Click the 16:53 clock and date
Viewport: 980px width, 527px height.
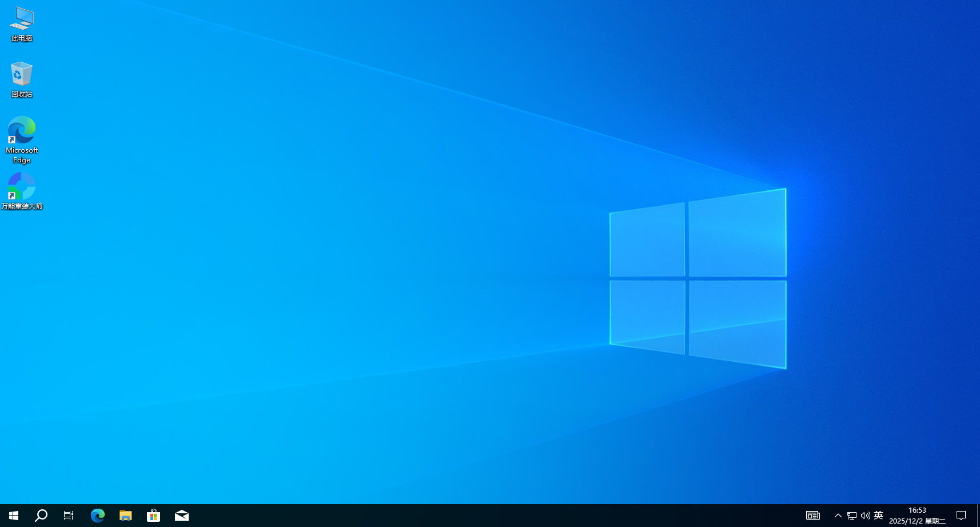click(x=917, y=516)
